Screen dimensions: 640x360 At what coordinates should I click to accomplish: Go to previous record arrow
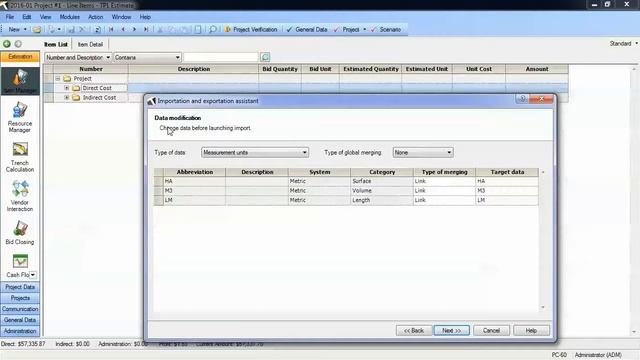[123, 29]
